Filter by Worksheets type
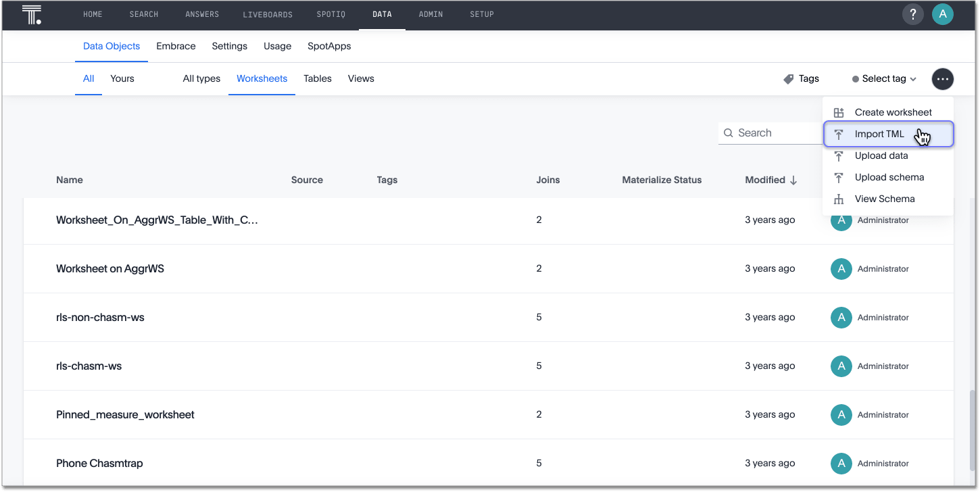 click(262, 79)
